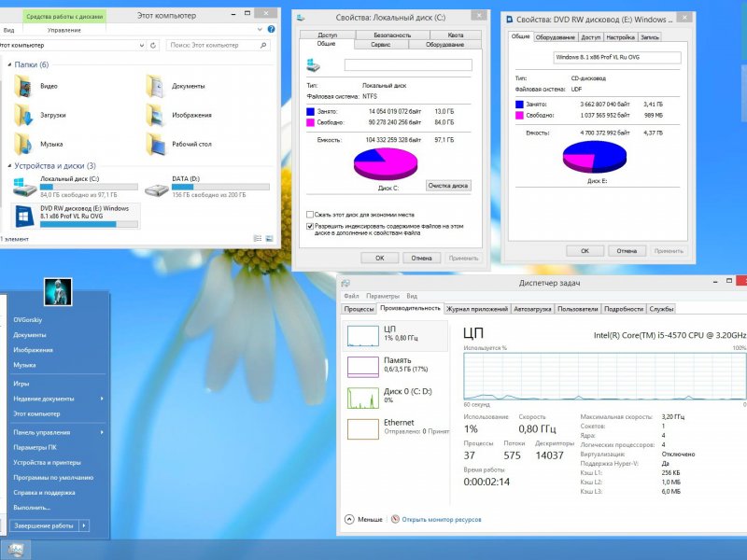The height and width of the screenshot is (560, 747).
Task: Select the Диск 0 (C: D:) graph thumbnail
Action: 362,399
